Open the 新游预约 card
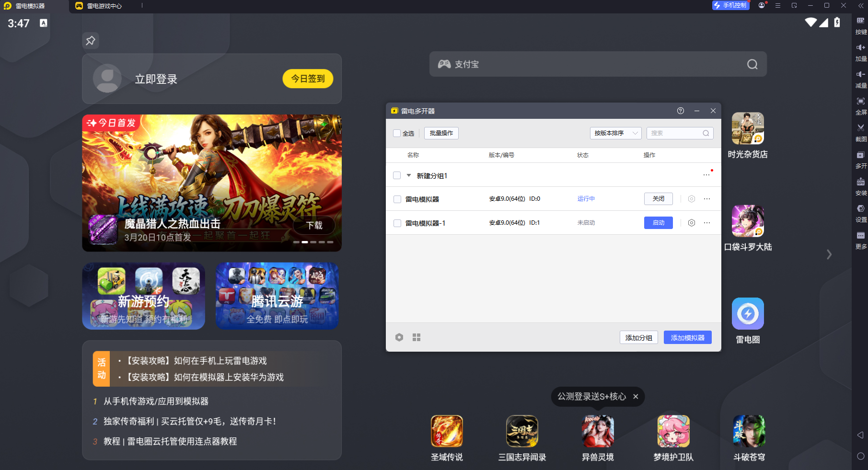This screenshot has width=868, height=470. pyautogui.click(x=144, y=296)
